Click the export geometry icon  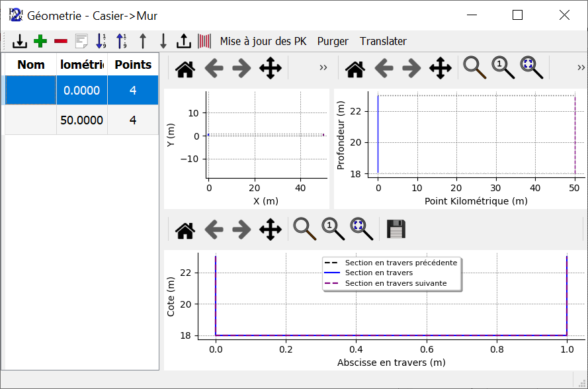183,41
